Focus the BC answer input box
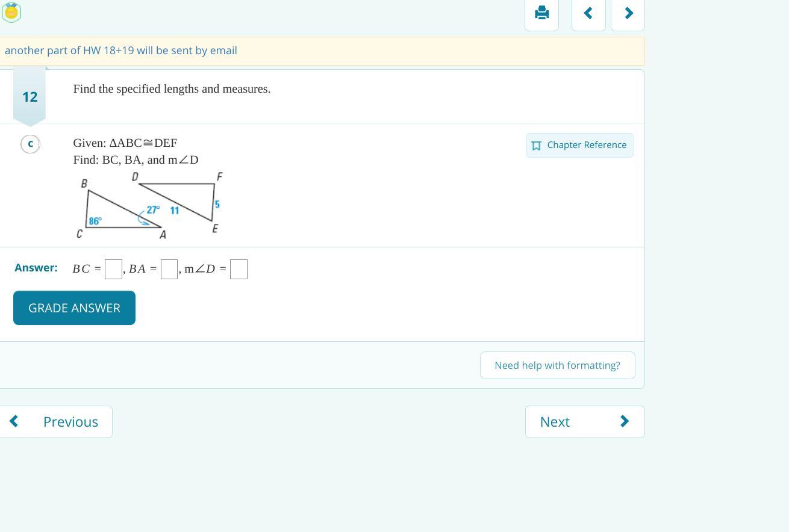789x532 pixels. pos(113,269)
